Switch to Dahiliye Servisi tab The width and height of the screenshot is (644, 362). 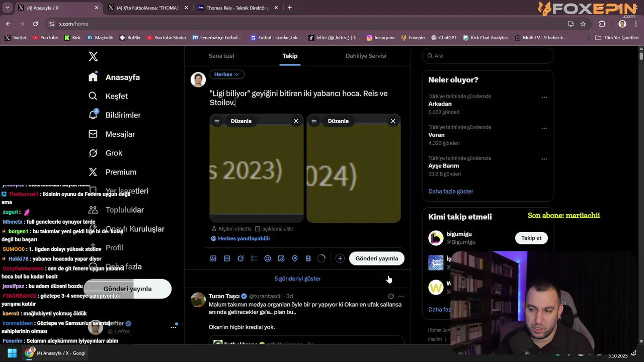(366, 56)
